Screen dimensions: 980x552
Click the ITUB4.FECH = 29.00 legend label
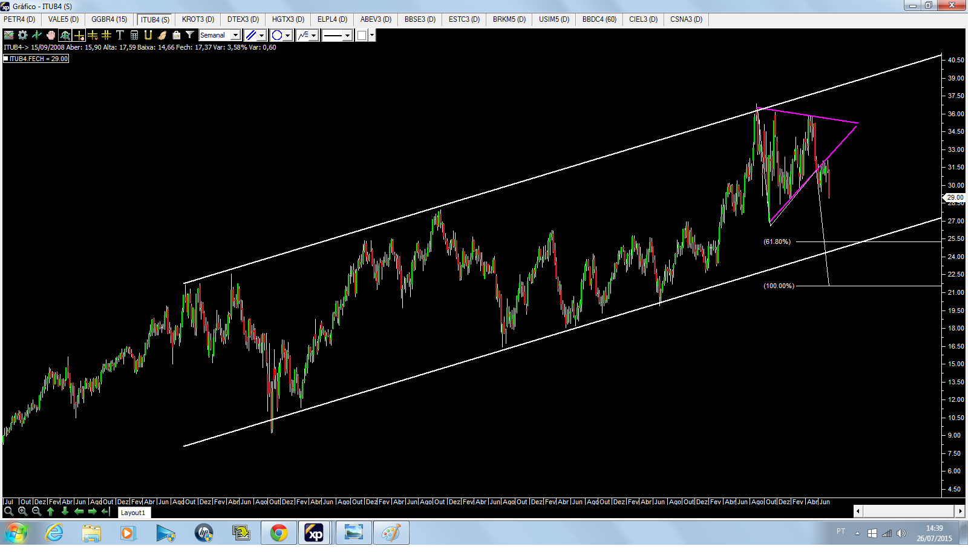pyautogui.click(x=37, y=59)
